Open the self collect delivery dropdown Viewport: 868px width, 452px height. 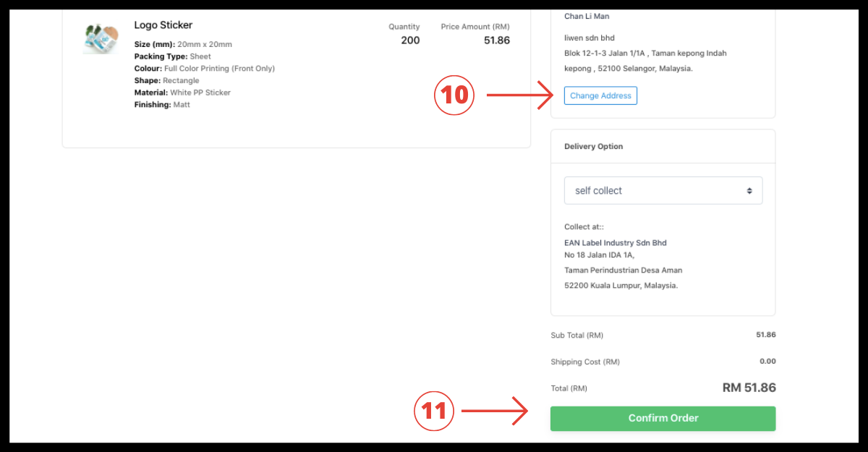662,191
